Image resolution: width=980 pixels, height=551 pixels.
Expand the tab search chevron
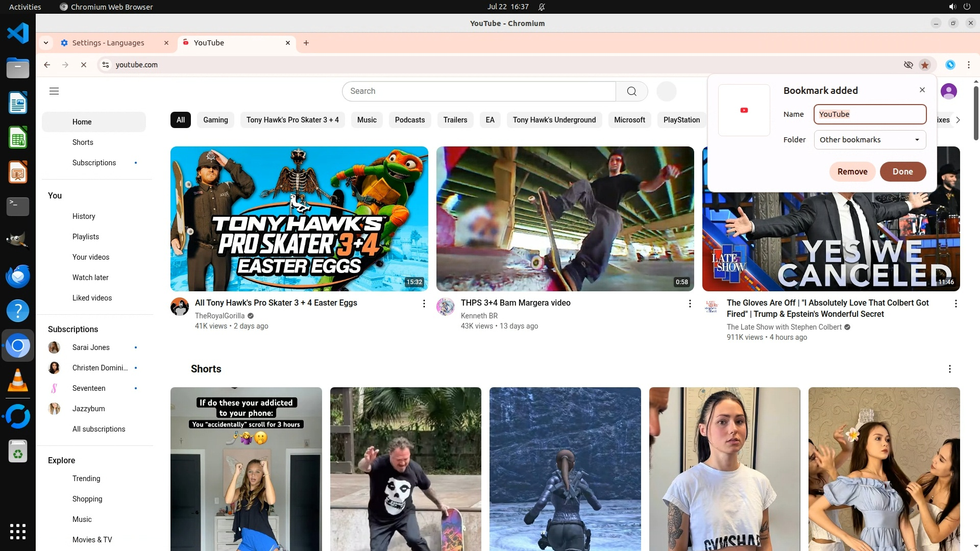coord(46,43)
